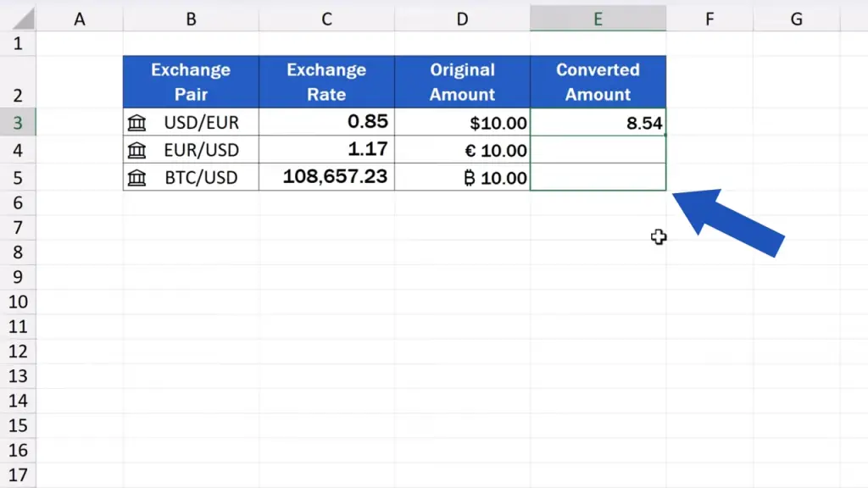Select the € 10.00 cell
This screenshot has height=488, width=868.
(462, 151)
